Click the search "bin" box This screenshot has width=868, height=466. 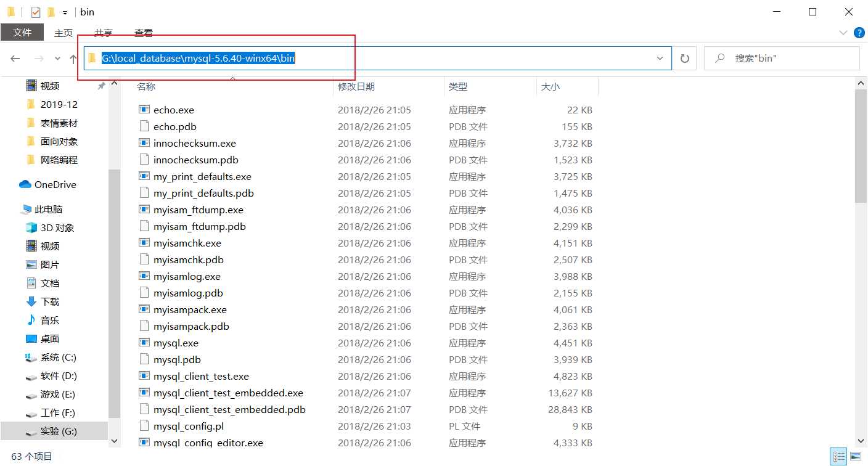pyautogui.click(x=782, y=59)
